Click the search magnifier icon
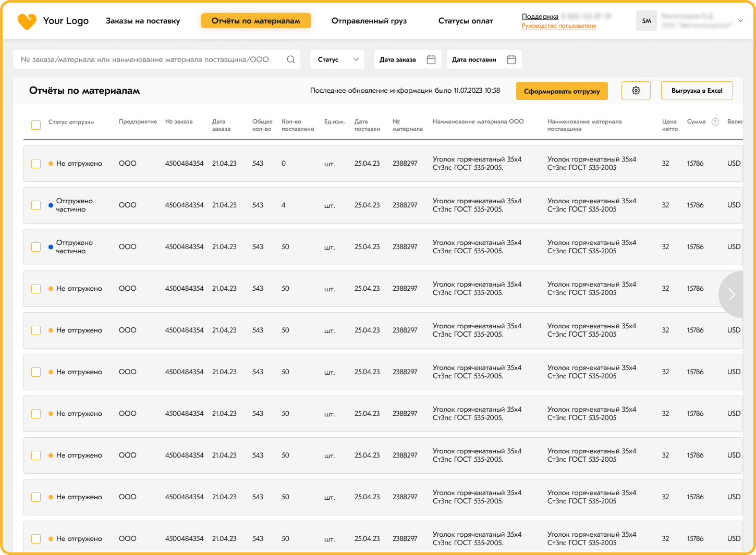Image resolution: width=756 pixels, height=555 pixels. pos(291,59)
